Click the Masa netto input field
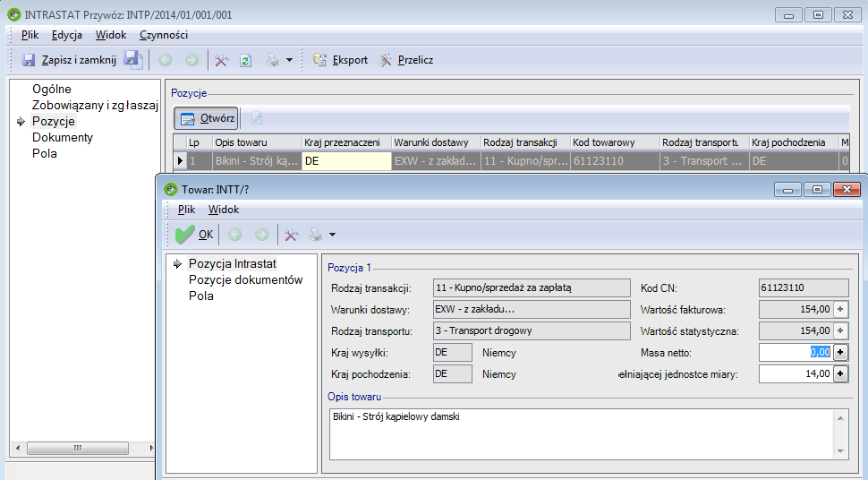This screenshot has height=480, width=868. tap(796, 353)
